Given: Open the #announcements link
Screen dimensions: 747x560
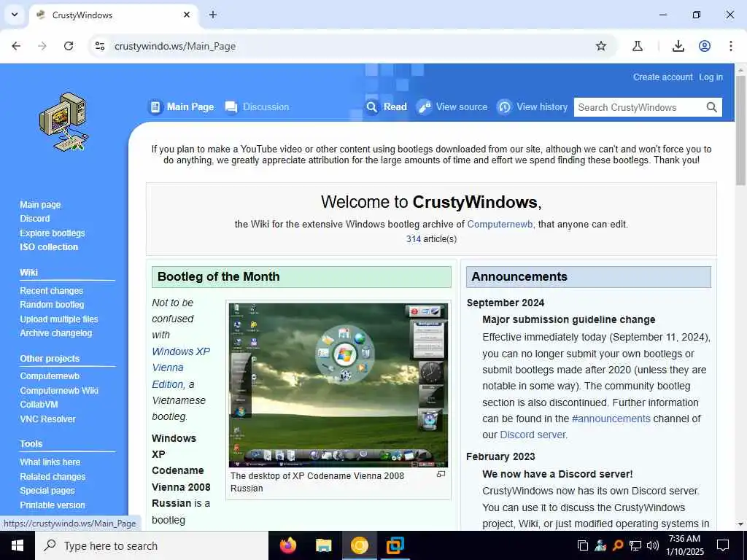Looking at the screenshot, I should coord(611,419).
